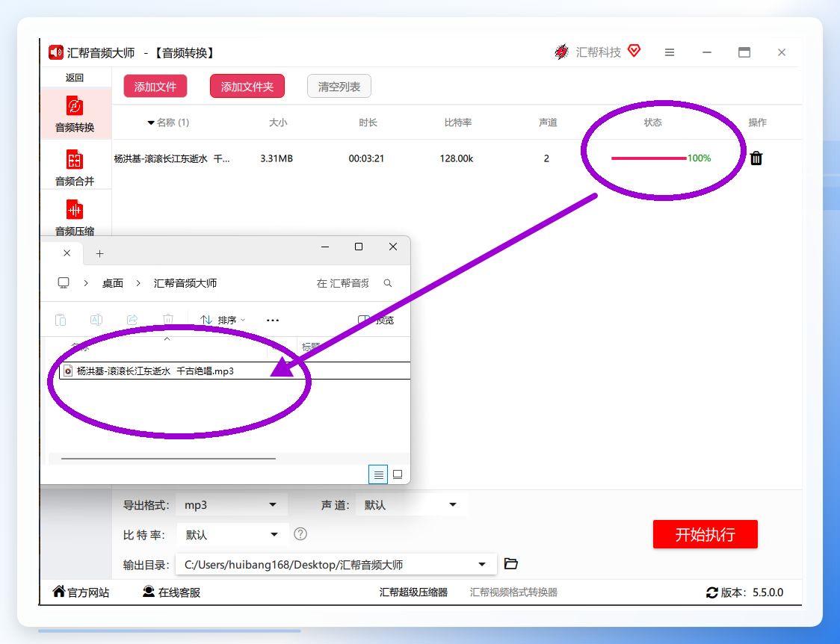
Task: Select the 00:03:21 duration cell
Action: tap(366, 158)
